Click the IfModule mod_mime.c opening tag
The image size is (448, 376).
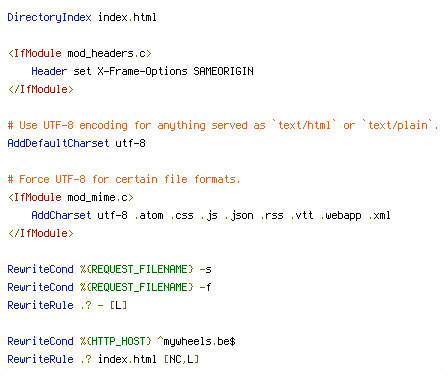tap(71, 197)
